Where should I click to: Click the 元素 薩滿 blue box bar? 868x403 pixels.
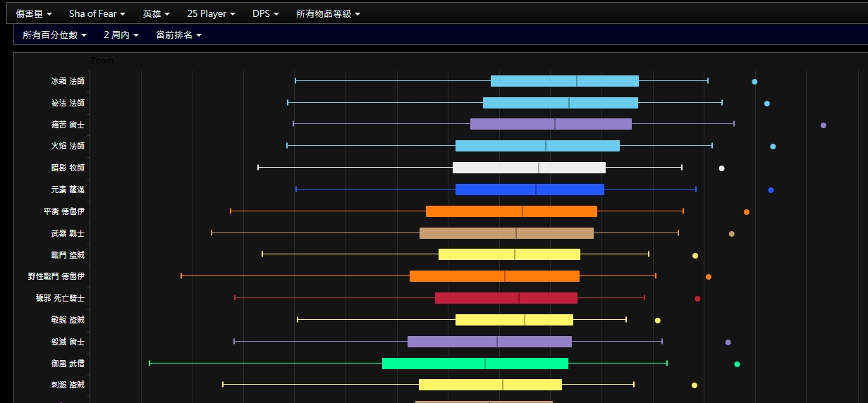(530, 190)
